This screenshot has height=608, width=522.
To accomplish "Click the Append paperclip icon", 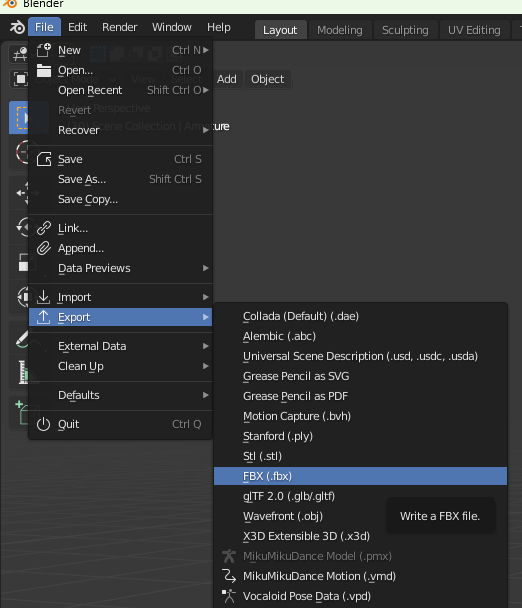I will 43,248.
